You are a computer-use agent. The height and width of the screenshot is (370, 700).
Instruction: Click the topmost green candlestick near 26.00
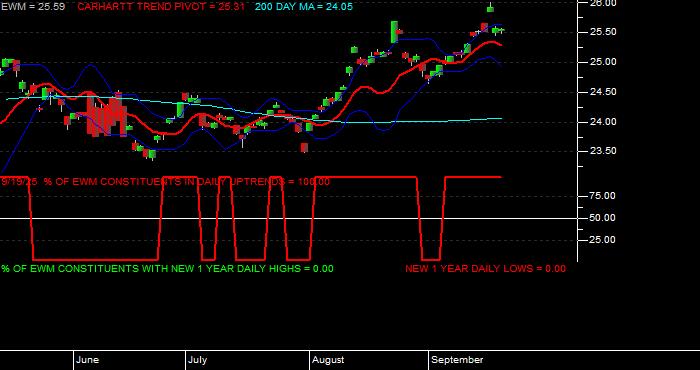(490, 8)
